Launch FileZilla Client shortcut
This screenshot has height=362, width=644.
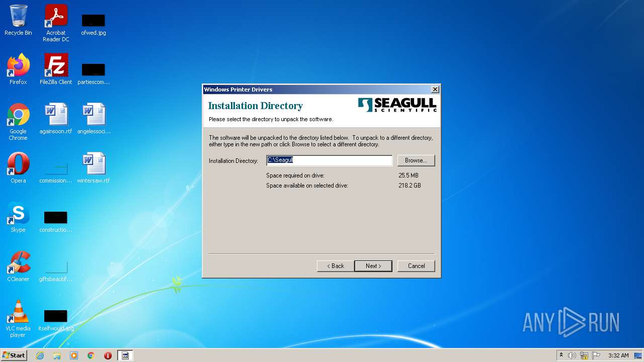(56, 69)
